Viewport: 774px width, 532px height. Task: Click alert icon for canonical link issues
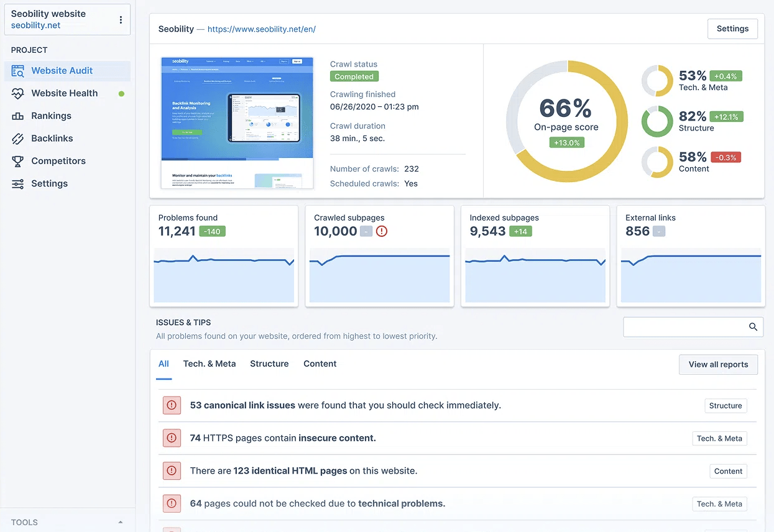[x=172, y=405]
